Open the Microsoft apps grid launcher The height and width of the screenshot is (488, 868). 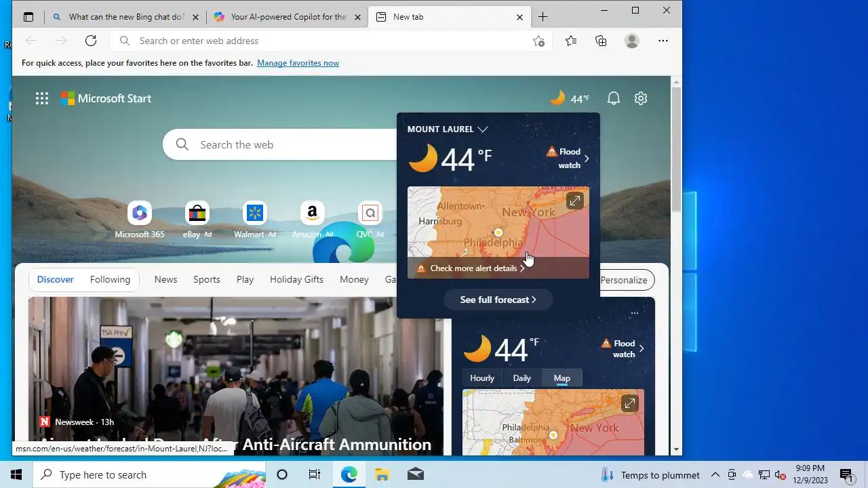pyautogui.click(x=42, y=98)
